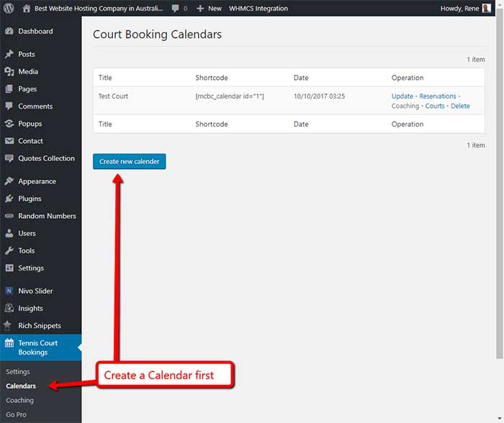The width and height of the screenshot is (504, 423).
Task: Open the Calendars submenu item
Action: (21, 386)
